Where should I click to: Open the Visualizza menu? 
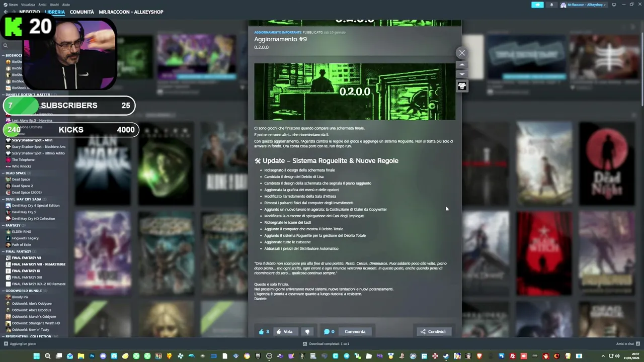pyautogui.click(x=28, y=5)
